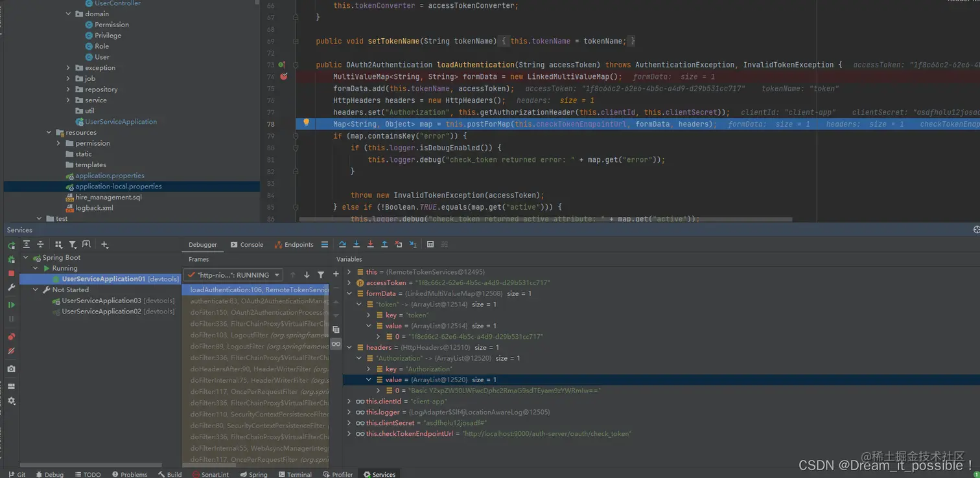The height and width of the screenshot is (478, 980).
Task: Switch to the Debugger tab
Action: [203, 244]
